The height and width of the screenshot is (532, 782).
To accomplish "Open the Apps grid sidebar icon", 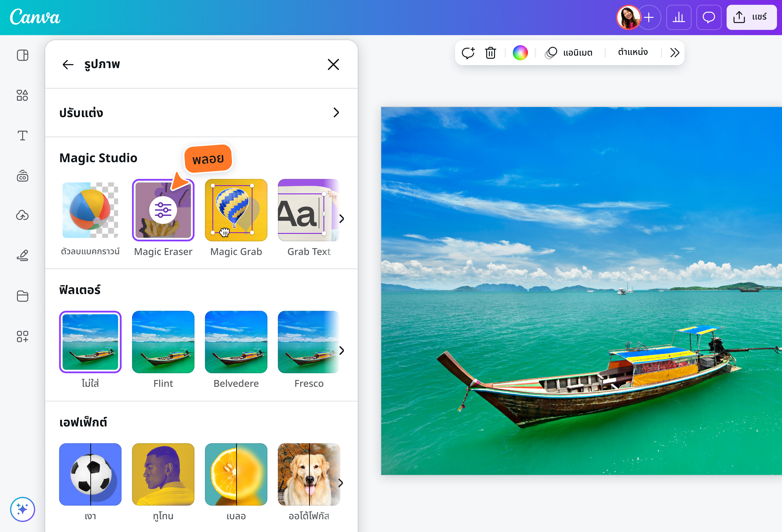I will 23,336.
